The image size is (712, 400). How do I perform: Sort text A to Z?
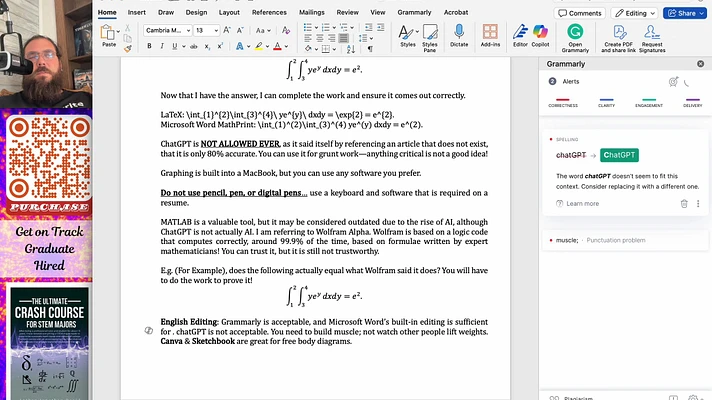(351, 49)
